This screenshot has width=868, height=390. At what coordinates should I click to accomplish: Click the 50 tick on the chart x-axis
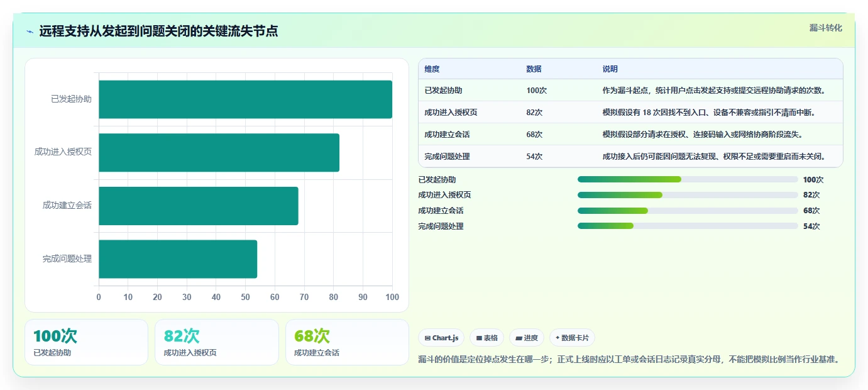245,297
